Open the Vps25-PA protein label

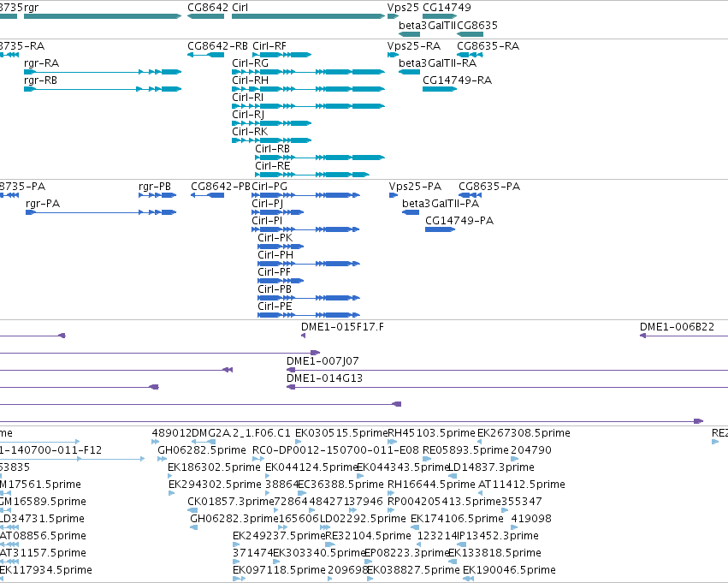click(416, 187)
